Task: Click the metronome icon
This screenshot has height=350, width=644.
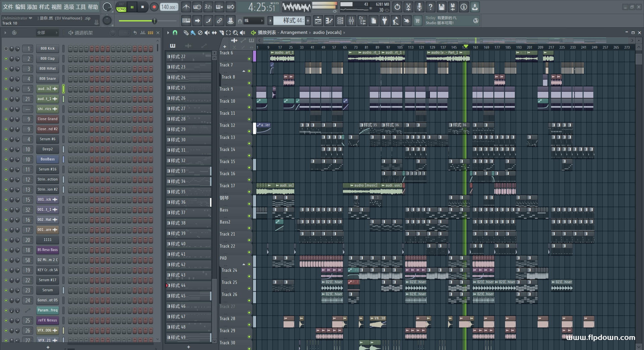Action: tap(186, 7)
